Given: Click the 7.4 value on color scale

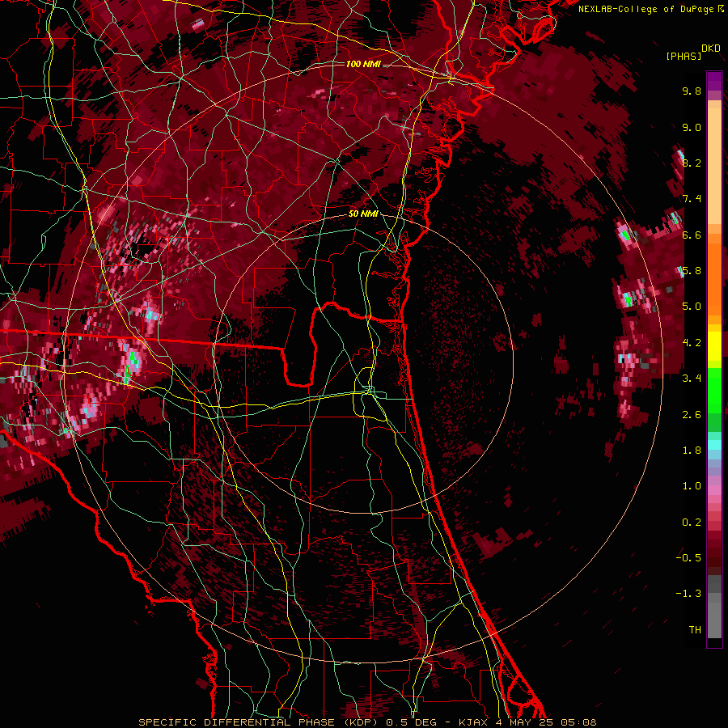Looking at the screenshot, I should [x=692, y=199].
